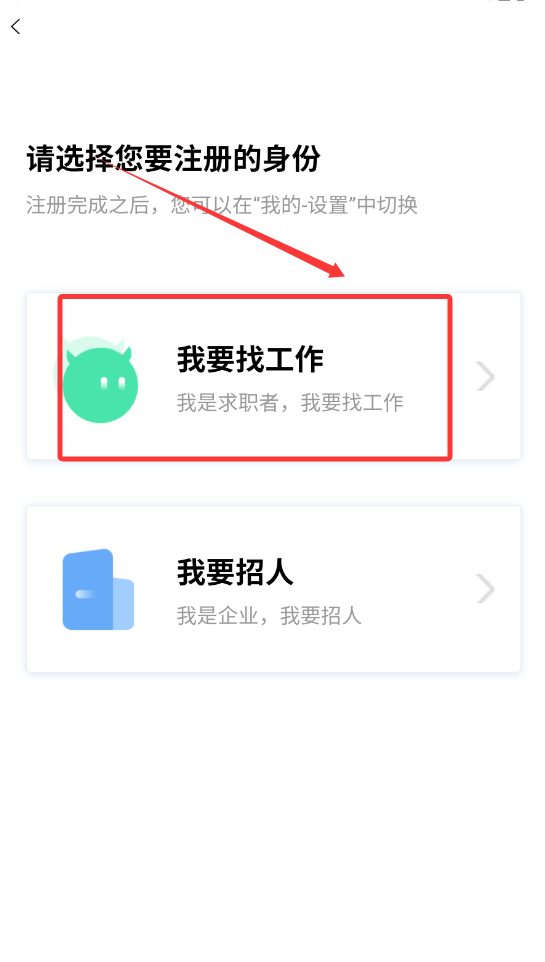This screenshot has height=962, width=545.
Task: Open the 我要招人 card via its chevron
Action: tap(485, 589)
